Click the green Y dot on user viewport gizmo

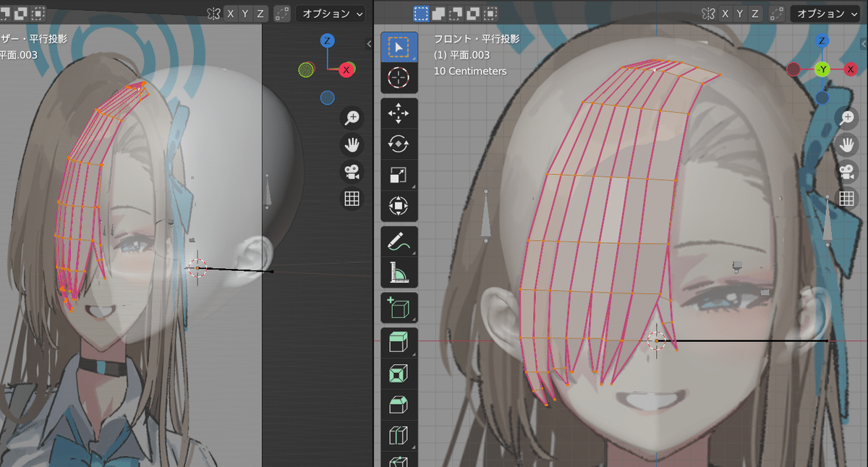(307, 69)
